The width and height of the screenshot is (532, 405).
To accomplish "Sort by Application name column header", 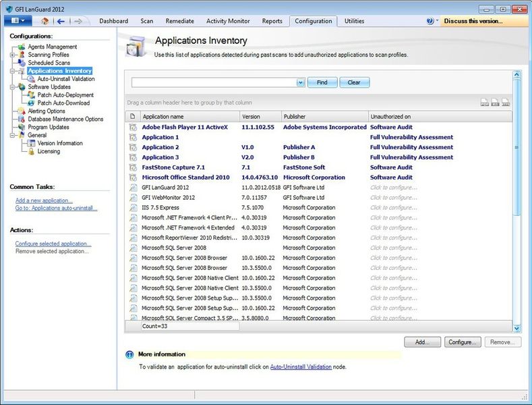I will (x=190, y=117).
